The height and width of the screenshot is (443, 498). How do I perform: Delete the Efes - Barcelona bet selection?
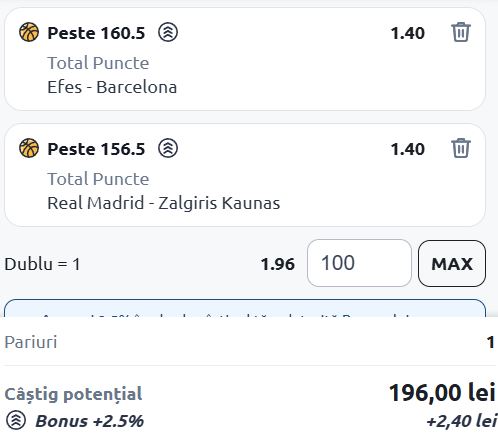coord(461,32)
